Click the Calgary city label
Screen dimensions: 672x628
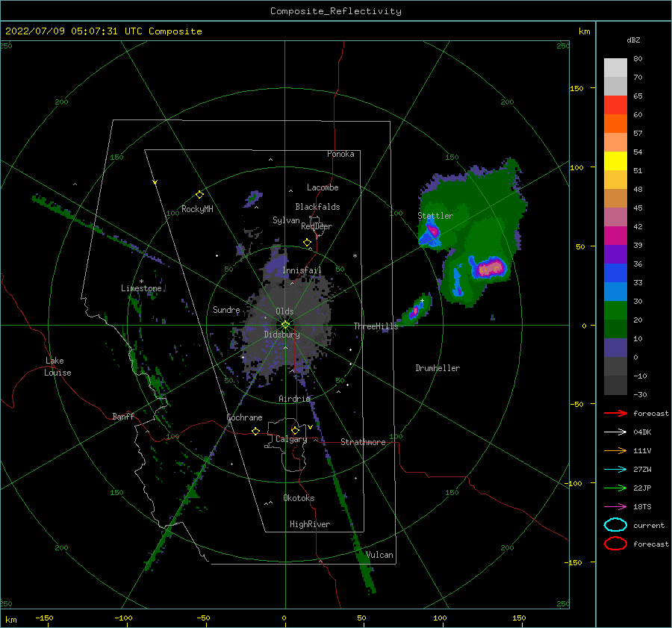pos(291,439)
